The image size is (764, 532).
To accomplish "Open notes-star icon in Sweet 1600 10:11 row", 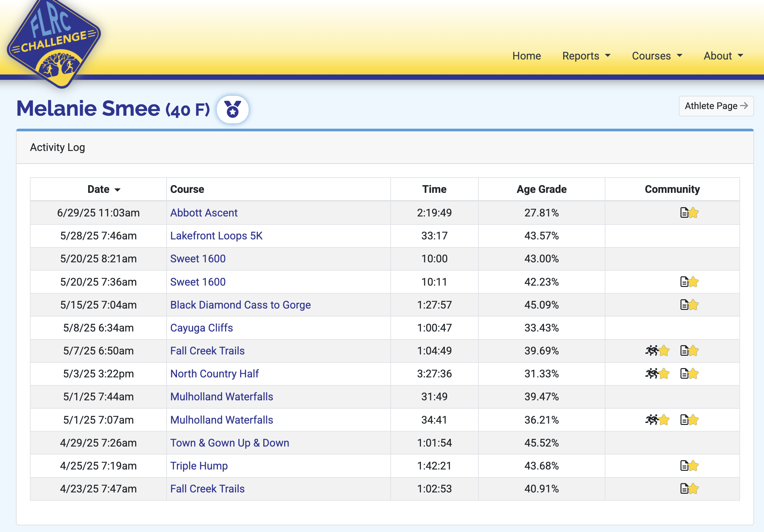I will point(689,282).
